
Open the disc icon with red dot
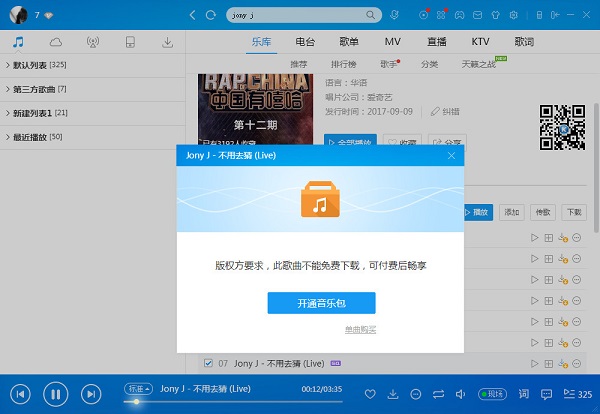point(423,15)
